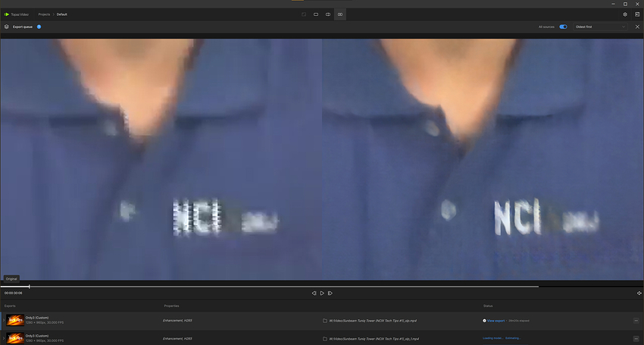Select the disabled crop view icon
Viewport: 644px width, 345px height.
click(304, 14)
